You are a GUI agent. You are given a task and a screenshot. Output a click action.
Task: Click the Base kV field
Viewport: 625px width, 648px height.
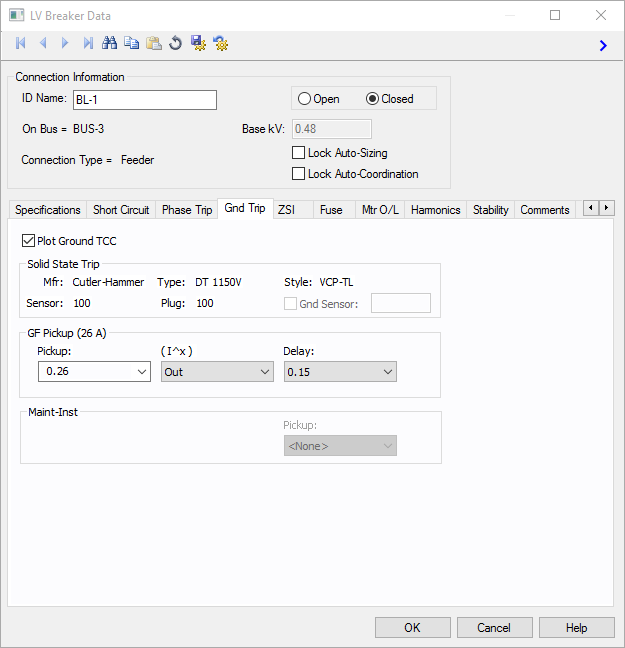[332, 129]
